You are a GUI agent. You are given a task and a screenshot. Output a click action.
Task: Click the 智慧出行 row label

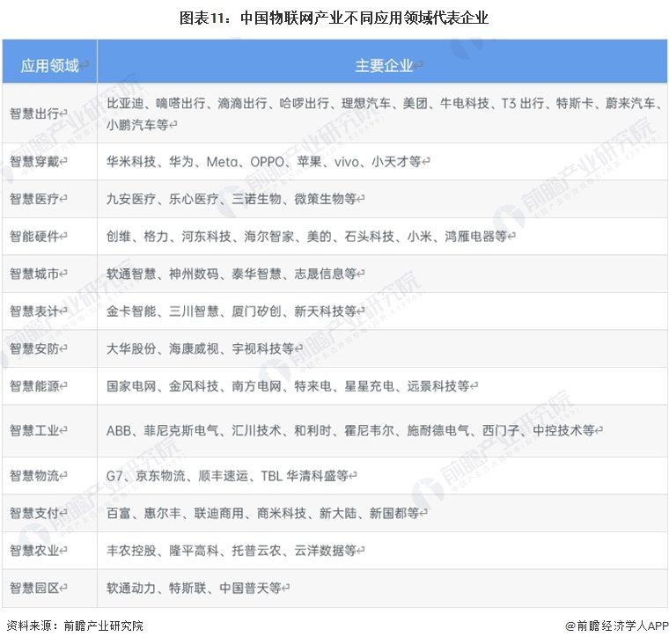34,113
